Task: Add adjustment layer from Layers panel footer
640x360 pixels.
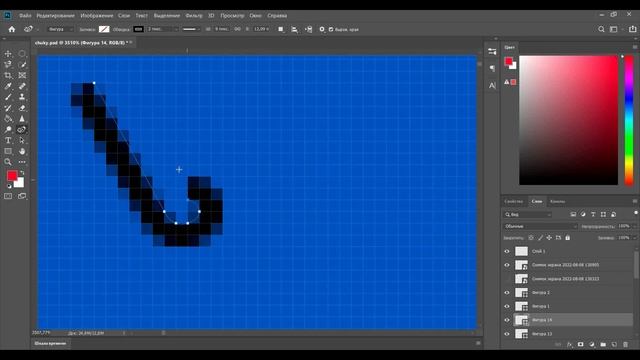Action: click(592, 344)
